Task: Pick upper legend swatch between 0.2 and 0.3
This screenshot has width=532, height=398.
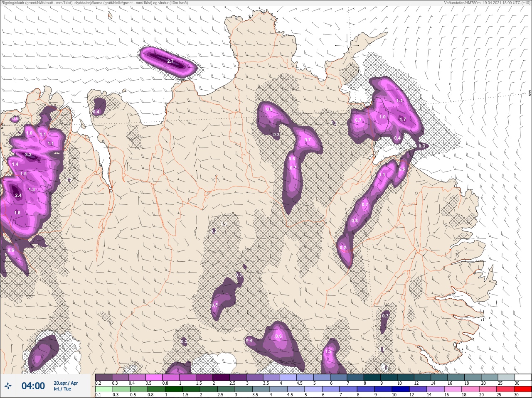Action: coord(103,377)
